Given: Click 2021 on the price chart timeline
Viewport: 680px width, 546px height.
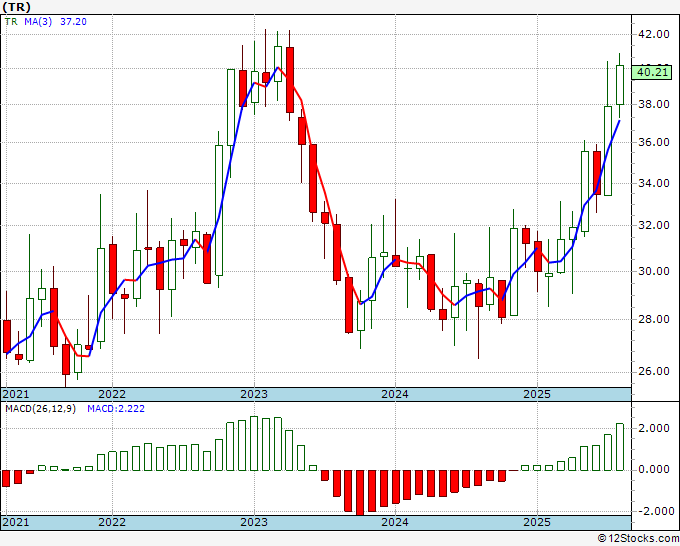Looking at the screenshot, I should [x=16, y=394].
